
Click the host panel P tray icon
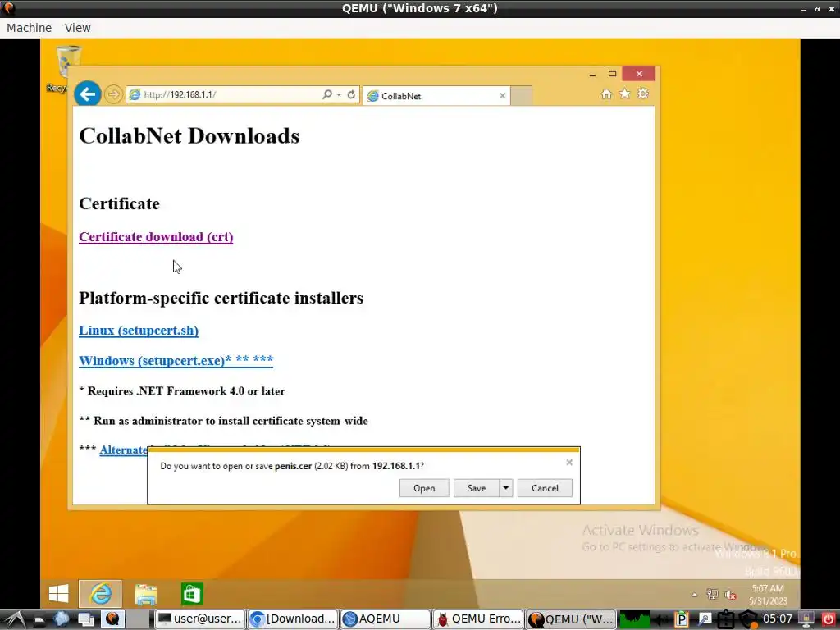[x=682, y=620]
